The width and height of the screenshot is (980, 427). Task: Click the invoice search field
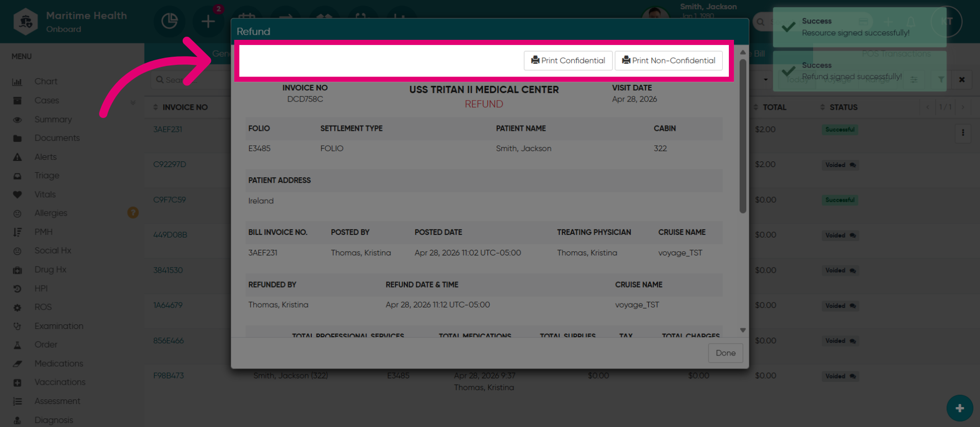pyautogui.click(x=191, y=80)
